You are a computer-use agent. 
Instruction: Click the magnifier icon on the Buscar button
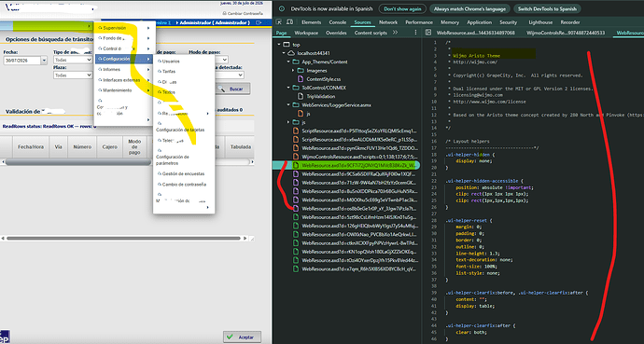tap(221, 89)
